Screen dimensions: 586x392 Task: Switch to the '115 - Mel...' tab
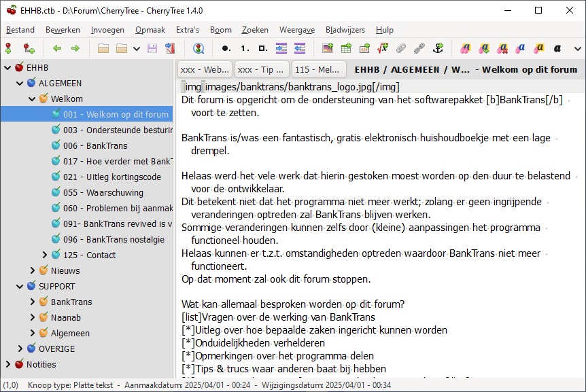[x=318, y=69]
